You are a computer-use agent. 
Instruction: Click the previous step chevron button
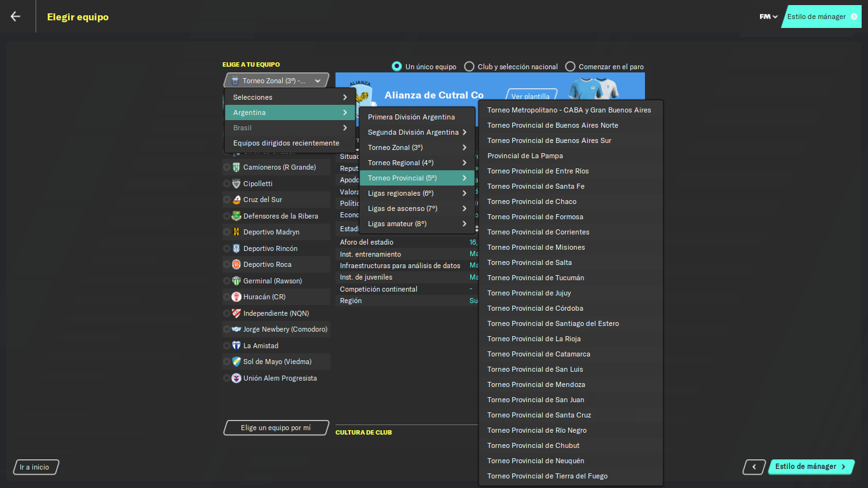[754, 467]
